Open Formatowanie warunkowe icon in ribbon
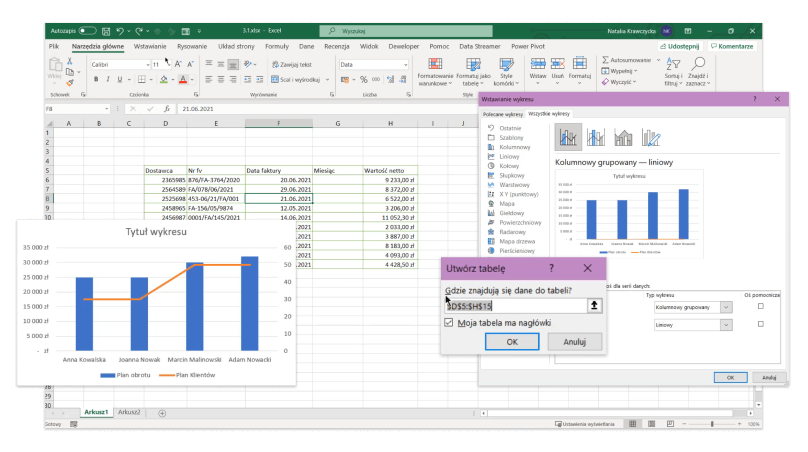808x452 pixels. tap(435, 65)
